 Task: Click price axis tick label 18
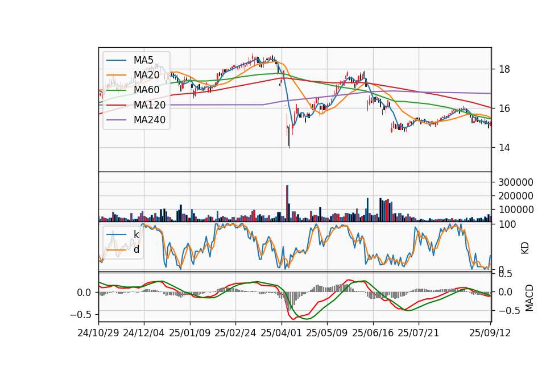tap(504, 69)
